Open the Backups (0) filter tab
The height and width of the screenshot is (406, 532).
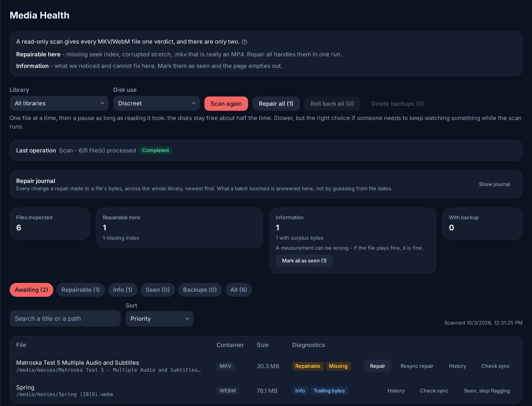200,290
